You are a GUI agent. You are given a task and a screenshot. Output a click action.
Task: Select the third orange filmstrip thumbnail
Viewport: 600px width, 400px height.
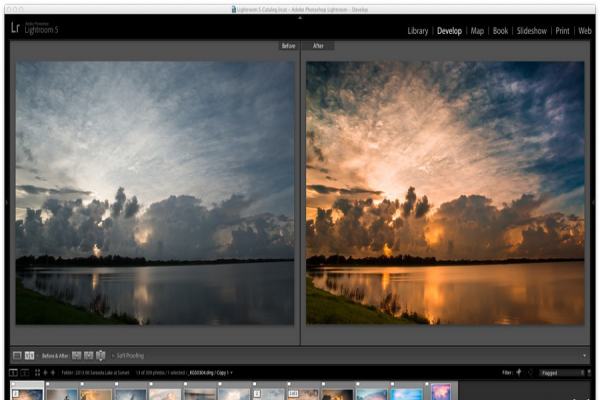pos(96,393)
